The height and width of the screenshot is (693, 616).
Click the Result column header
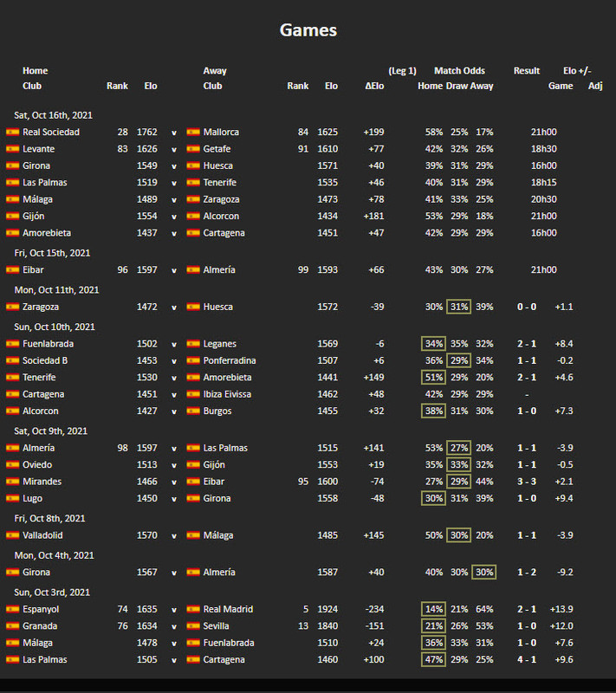[x=527, y=71]
